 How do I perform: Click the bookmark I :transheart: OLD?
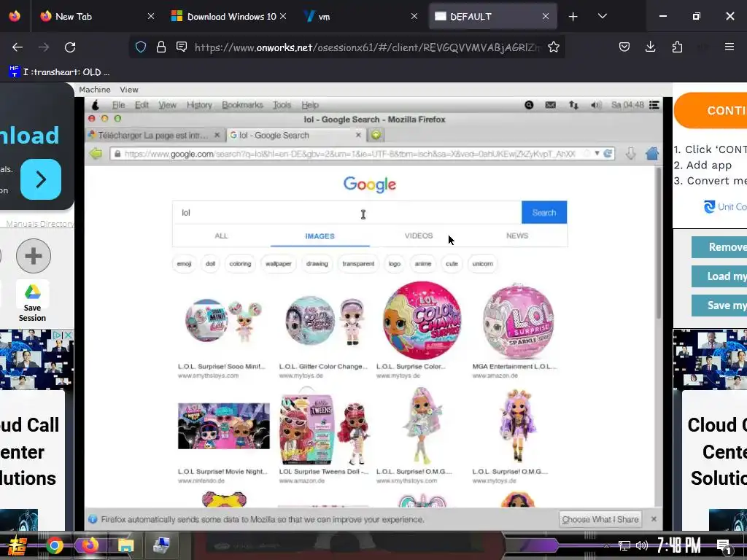60,72
